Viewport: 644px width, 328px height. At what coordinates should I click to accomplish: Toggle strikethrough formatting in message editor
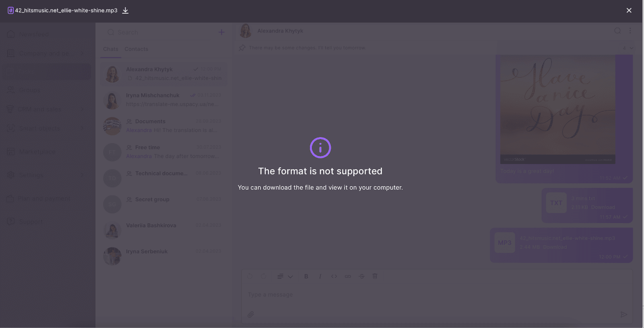click(361, 276)
